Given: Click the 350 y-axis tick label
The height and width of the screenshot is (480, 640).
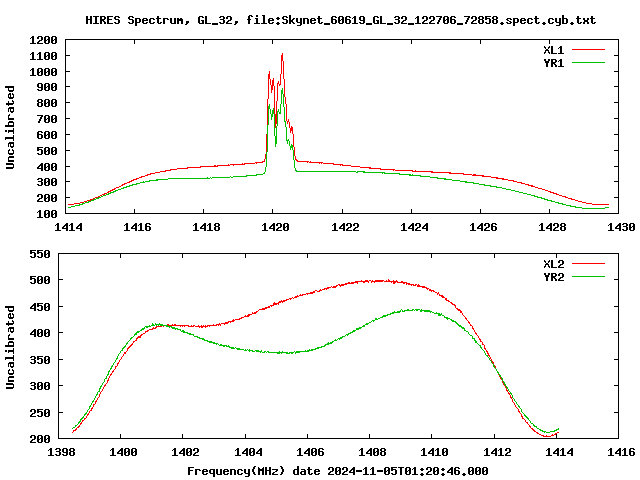Looking at the screenshot, I should coord(40,360).
